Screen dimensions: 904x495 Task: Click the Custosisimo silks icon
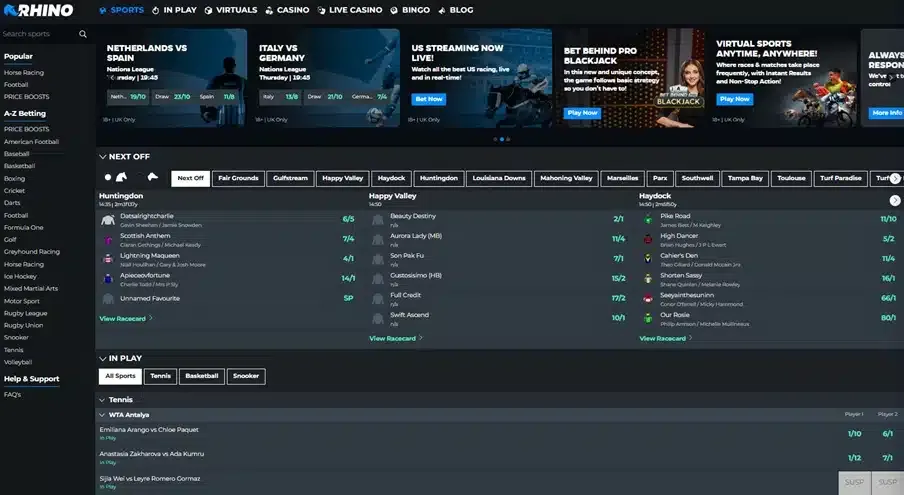pos(378,279)
